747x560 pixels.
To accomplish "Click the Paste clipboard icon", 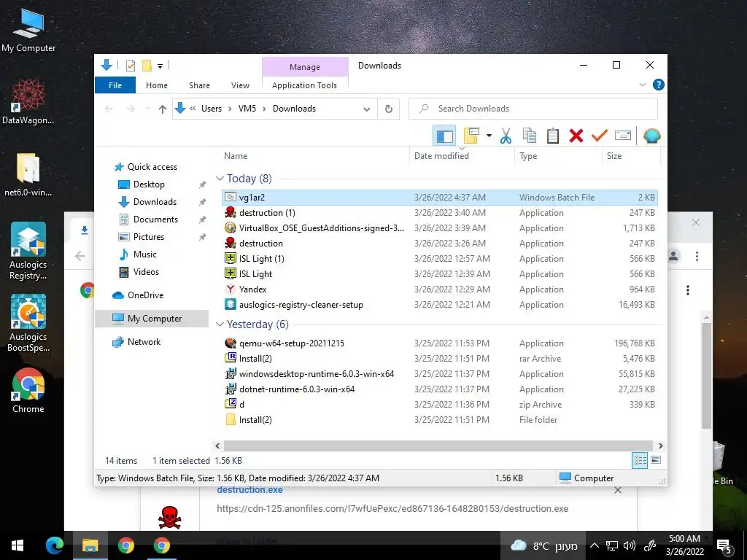I will 553,136.
